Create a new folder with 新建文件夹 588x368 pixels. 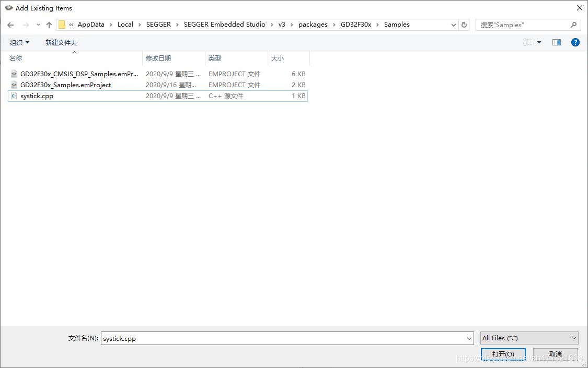[x=61, y=43]
